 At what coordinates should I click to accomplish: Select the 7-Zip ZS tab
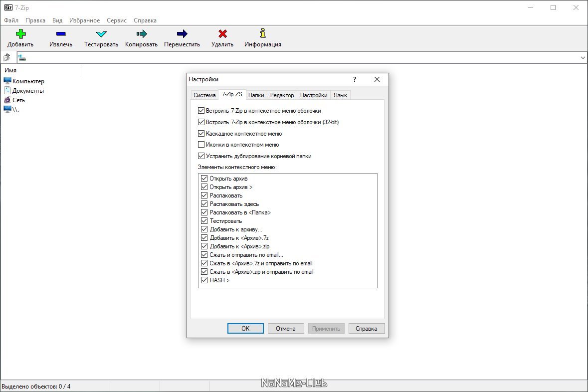point(232,94)
